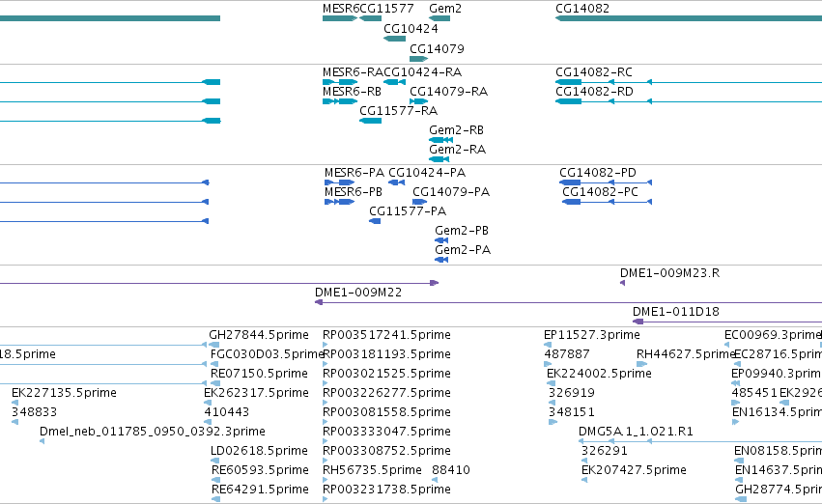Select EST RP003231738.5prime
This screenshot has height=504, width=822.
[x=387, y=490]
